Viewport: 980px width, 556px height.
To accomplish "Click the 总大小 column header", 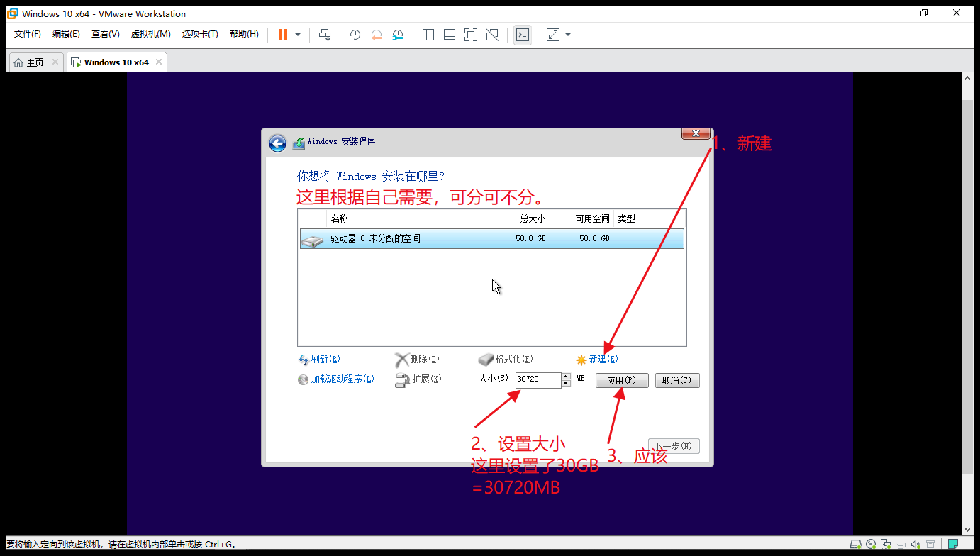I will 518,218.
